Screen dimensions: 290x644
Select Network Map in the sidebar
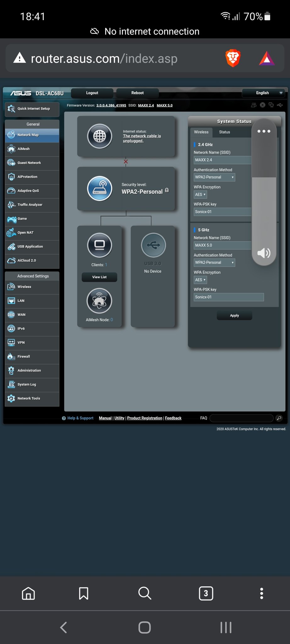[32, 135]
